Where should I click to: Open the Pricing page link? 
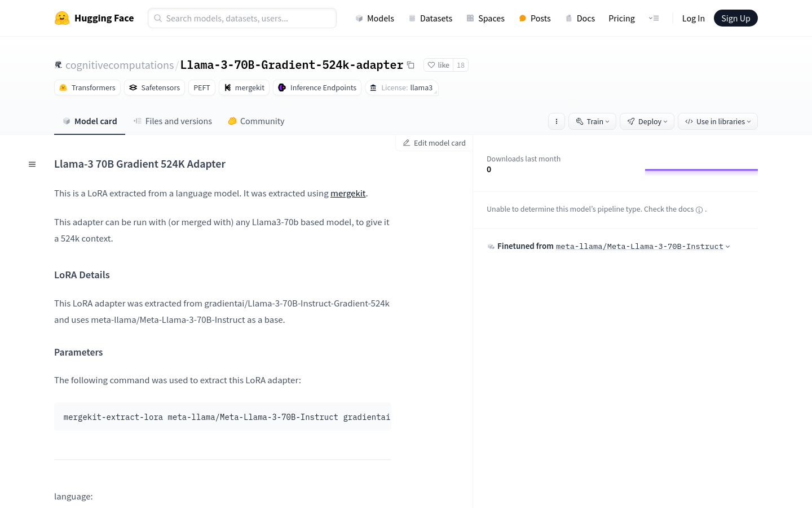pyautogui.click(x=621, y=18)
